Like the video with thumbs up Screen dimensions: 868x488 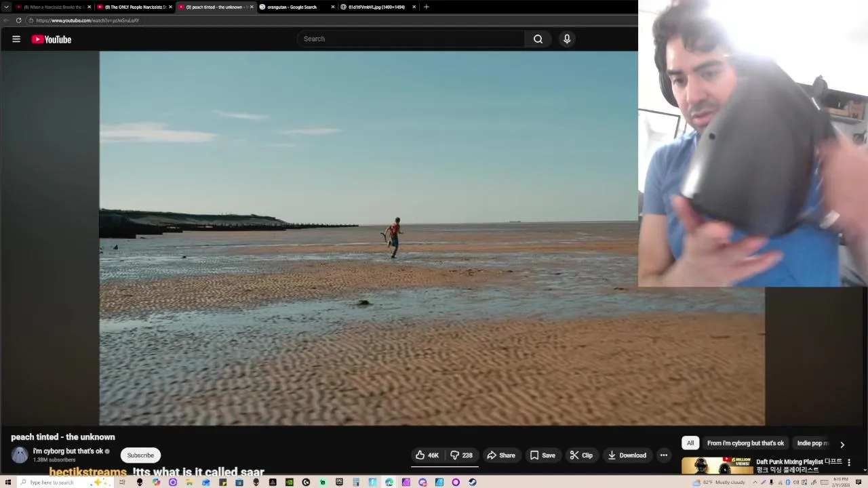[427, 455]
